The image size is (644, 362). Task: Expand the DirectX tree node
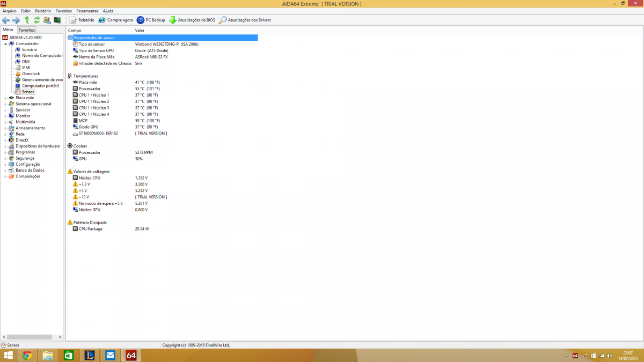(5, 140)
